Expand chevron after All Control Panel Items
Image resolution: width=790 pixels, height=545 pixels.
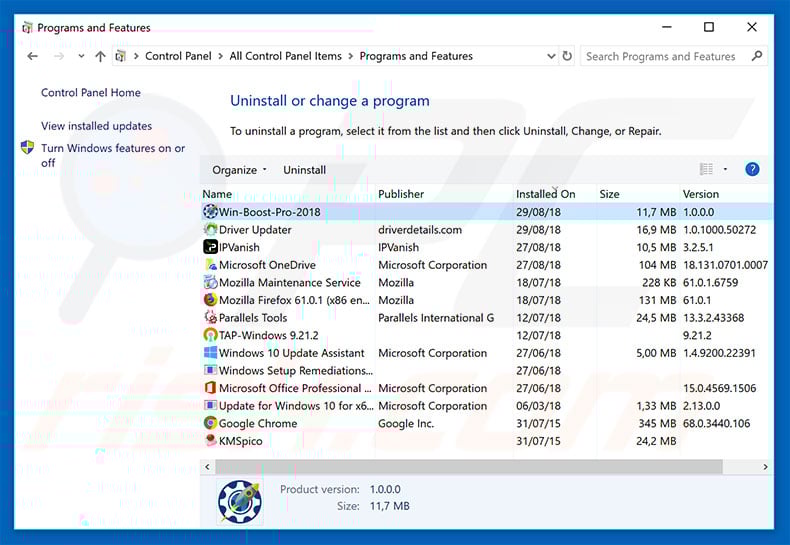pyautogui.click(x=351, y=56)
